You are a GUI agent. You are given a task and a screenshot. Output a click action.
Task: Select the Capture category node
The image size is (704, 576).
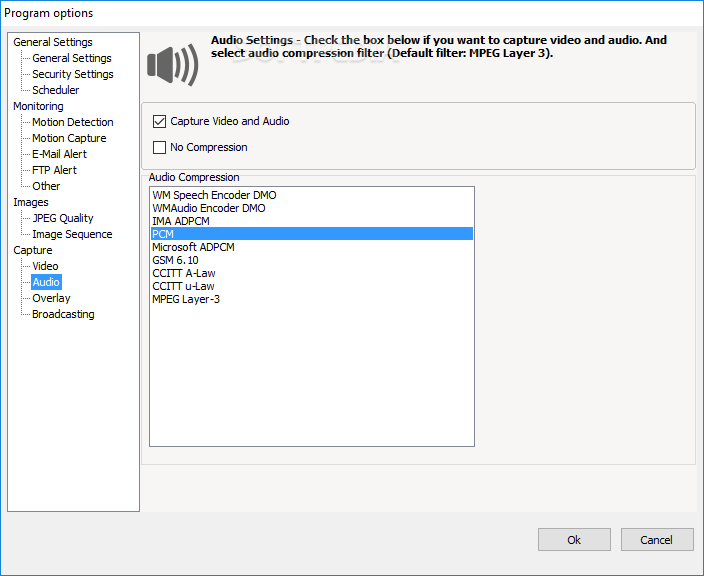(x=33, y=251)
